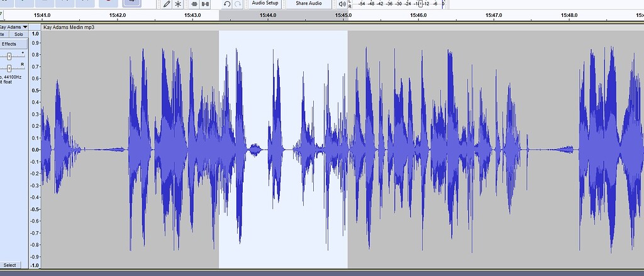Click the 0.5 value on vertical scale
644x276 pixels.
35,91
